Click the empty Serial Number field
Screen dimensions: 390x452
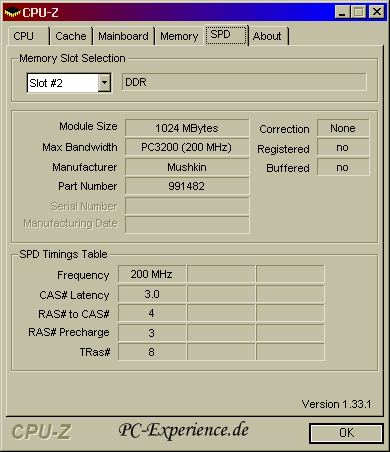pyautogui.click(x=187, y=206)
